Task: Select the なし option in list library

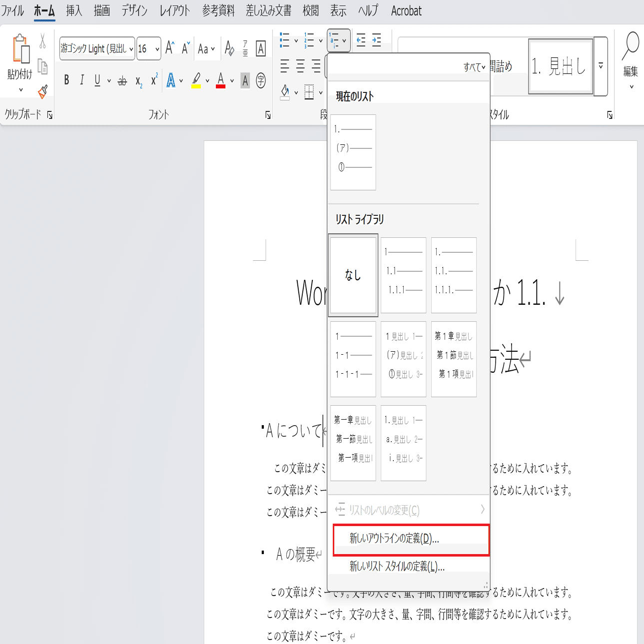Action: (x=353, y=275)
